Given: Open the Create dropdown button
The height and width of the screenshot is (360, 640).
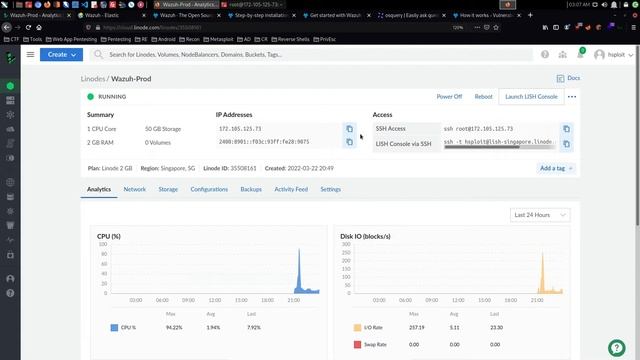Looking at the screenshot, I should tap(61, 54).
